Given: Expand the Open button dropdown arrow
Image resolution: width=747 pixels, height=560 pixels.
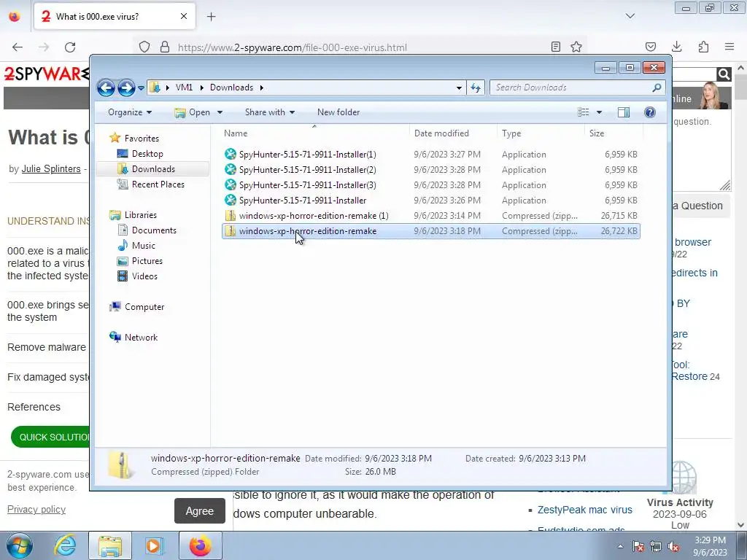Looking at the screenshot, I should [x=220, y=112].
